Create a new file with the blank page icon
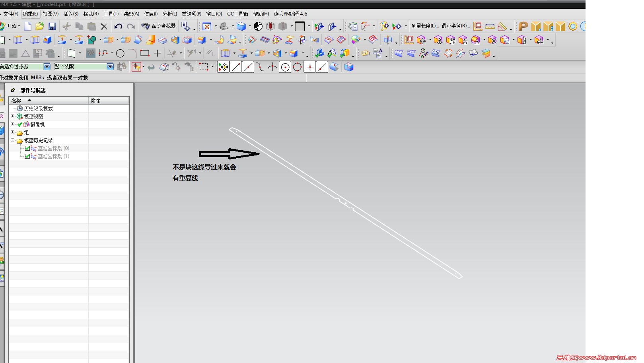This screenshot has height=363, width=644. click(x=27, y=26)
